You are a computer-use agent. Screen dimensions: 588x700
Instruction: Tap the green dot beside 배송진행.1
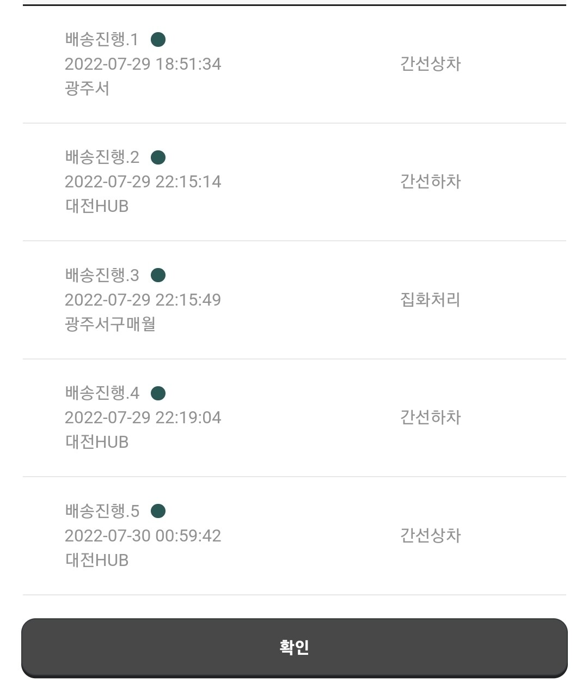[158, 39]
